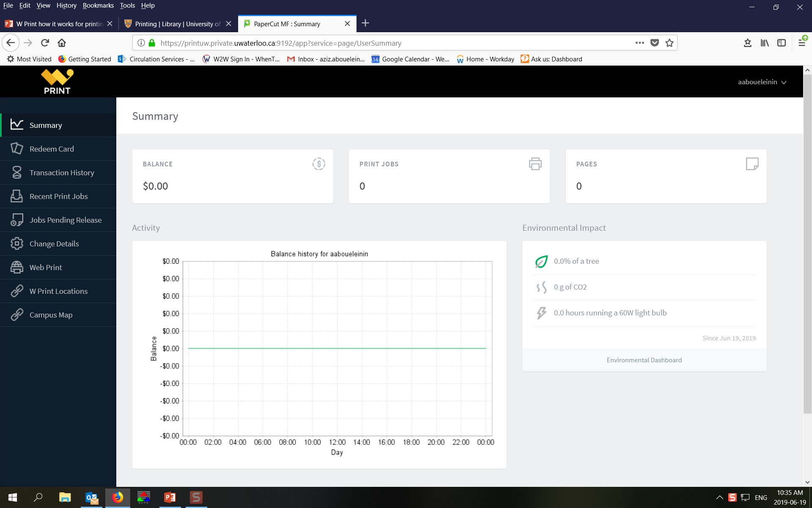Open the Bookmarks menu

pos(98,6)
